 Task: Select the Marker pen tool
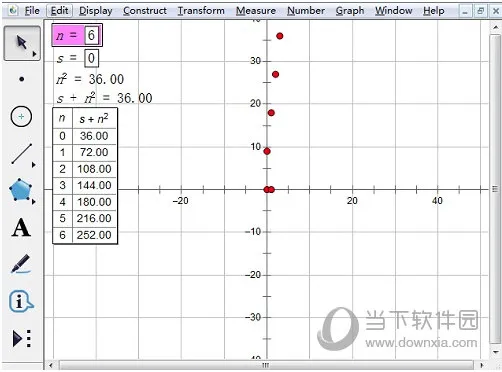click(x=21, y=264)
